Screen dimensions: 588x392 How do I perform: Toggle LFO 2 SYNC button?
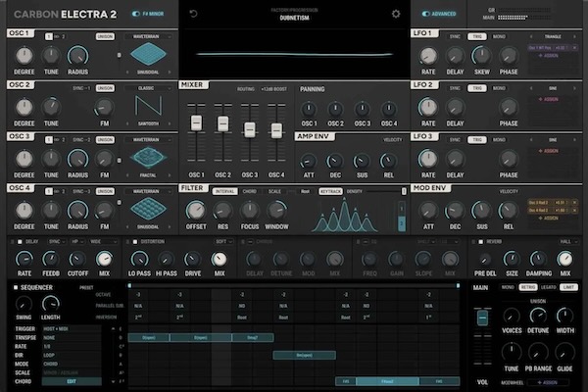455,88
